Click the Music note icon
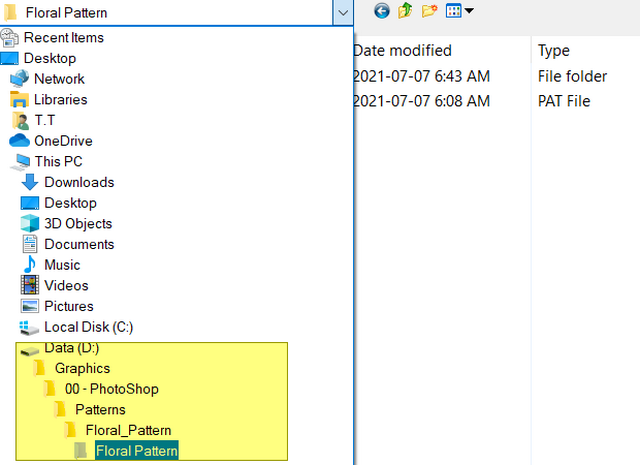Image resolution: width=640 pixels, height=465 pixels. click(x=30, y=265)
